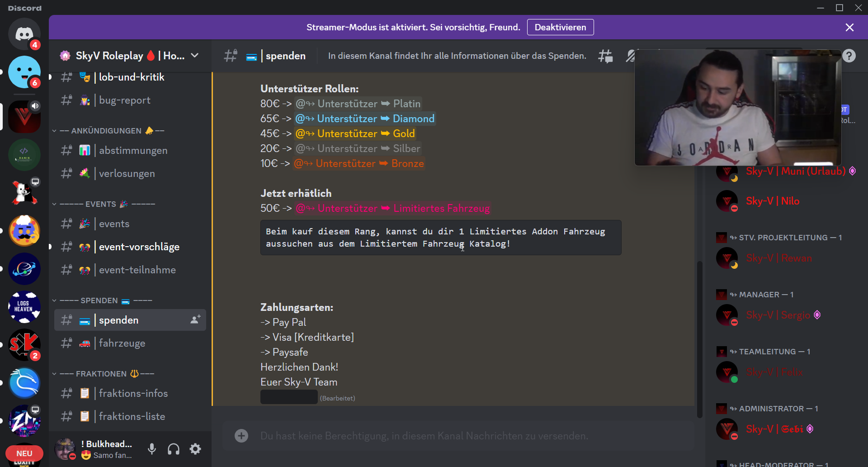Open Discord home direct messages icon
868x467 pixels.
pos(24,34)
